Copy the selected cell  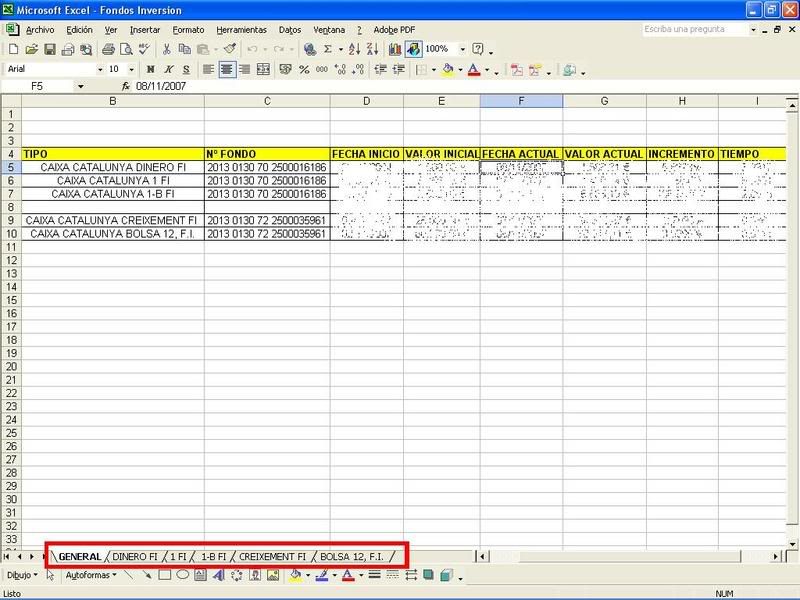(x=185, y=49)
